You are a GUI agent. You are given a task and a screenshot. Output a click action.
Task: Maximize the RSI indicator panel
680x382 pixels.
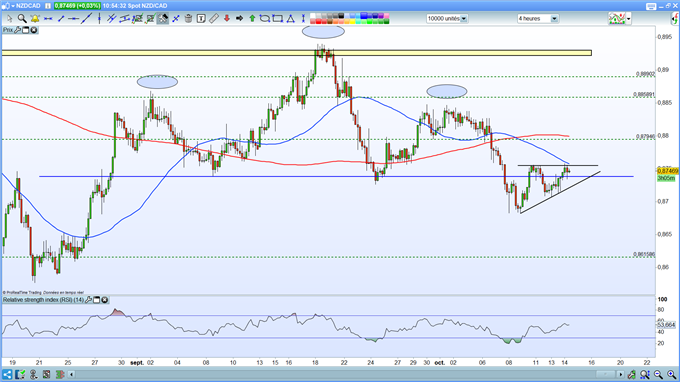coord(97,300)
